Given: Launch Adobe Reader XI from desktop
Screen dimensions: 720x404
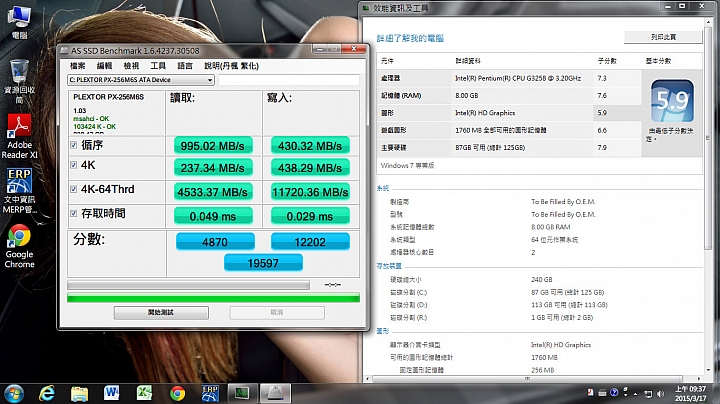Looking at the screenshot, I should 19,136.
